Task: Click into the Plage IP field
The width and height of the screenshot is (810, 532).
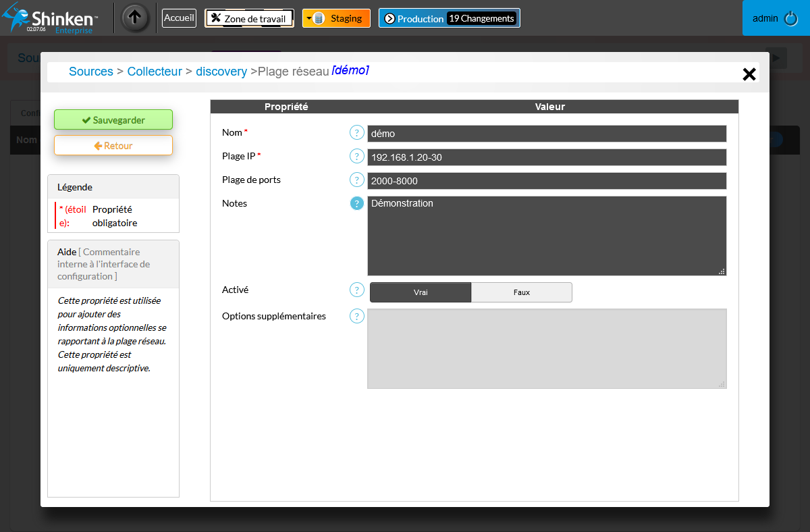Action: click(547, 157)
